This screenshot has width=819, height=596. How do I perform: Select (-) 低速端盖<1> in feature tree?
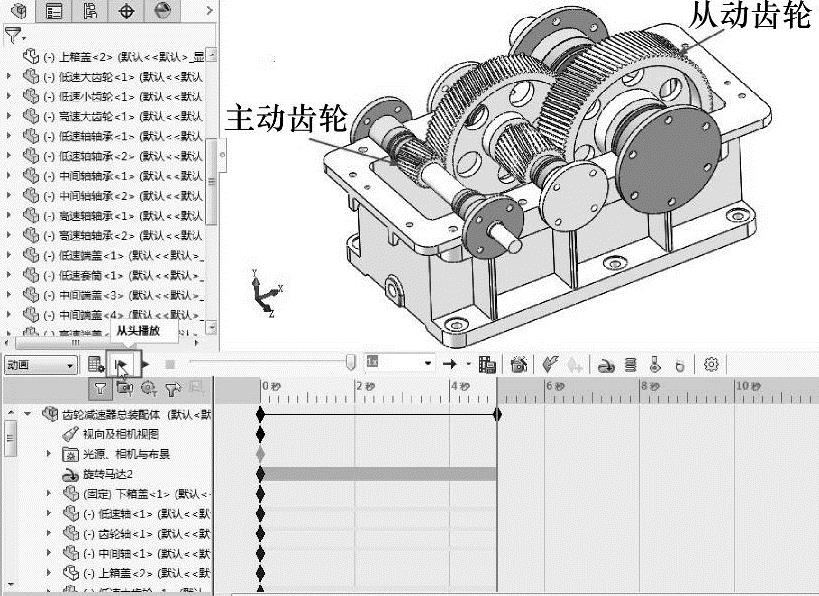pos(123,255)
